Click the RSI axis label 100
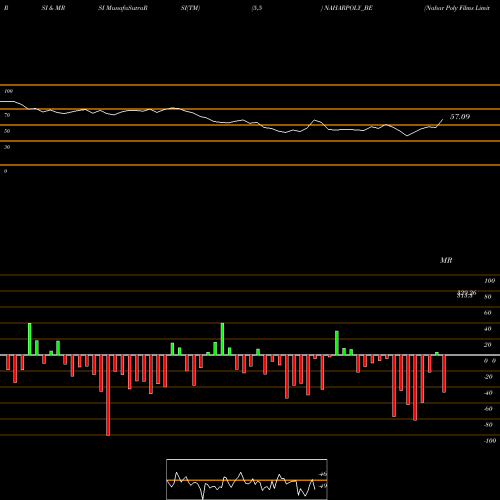This screenshot has height=500, width=500. click(9, 91)
